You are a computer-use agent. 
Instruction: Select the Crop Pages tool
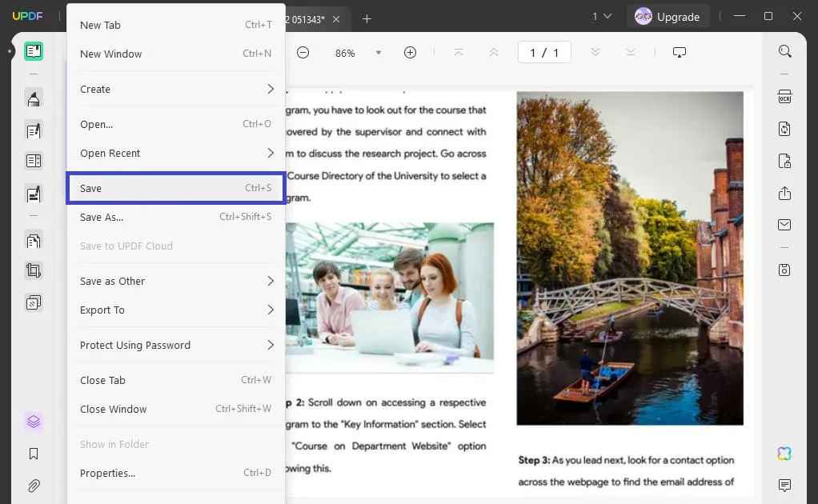point(34,270)
